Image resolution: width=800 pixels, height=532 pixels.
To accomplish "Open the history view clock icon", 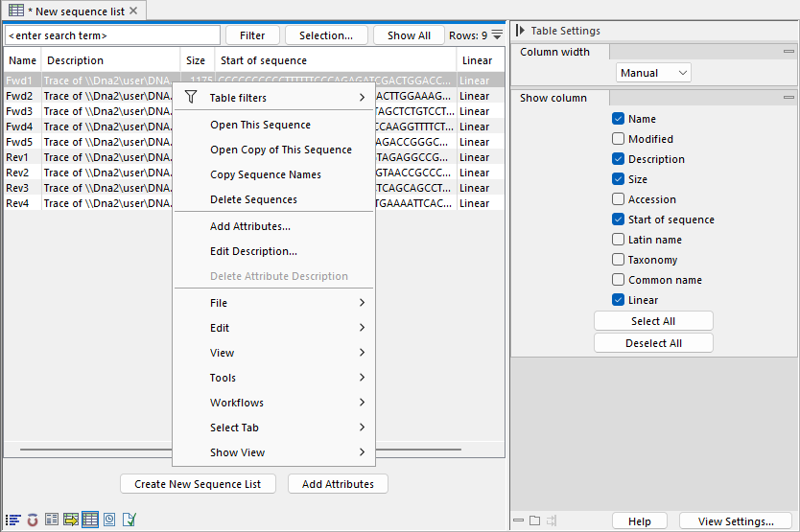I will (x=109, y=520).
